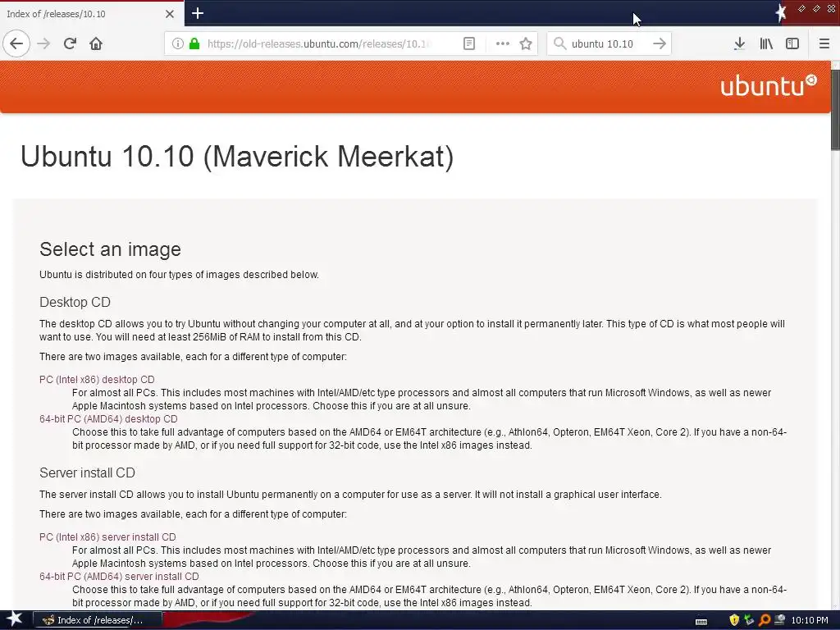Open the PC (Intel x86) server install CD link

pyautogui.click(x=107, y=536)
